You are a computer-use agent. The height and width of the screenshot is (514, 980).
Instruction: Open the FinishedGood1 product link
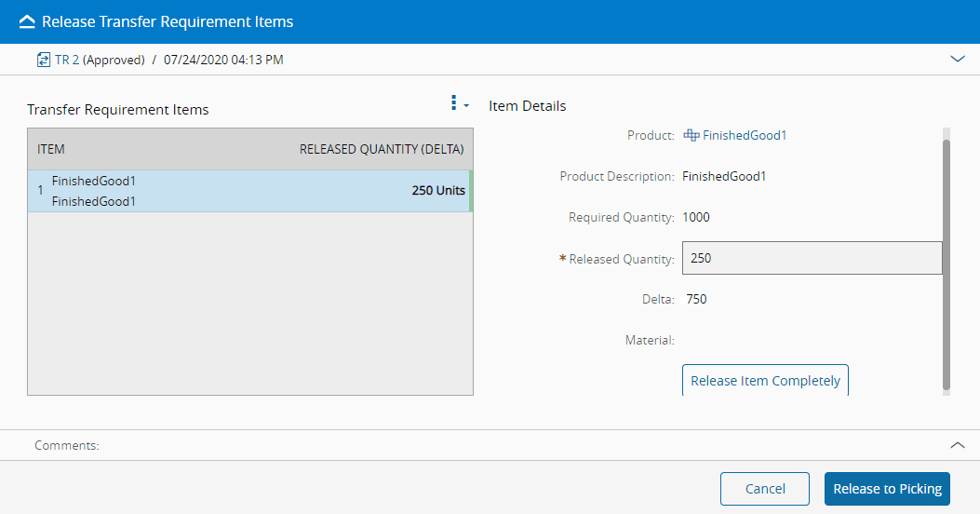[x=745, y=135]
